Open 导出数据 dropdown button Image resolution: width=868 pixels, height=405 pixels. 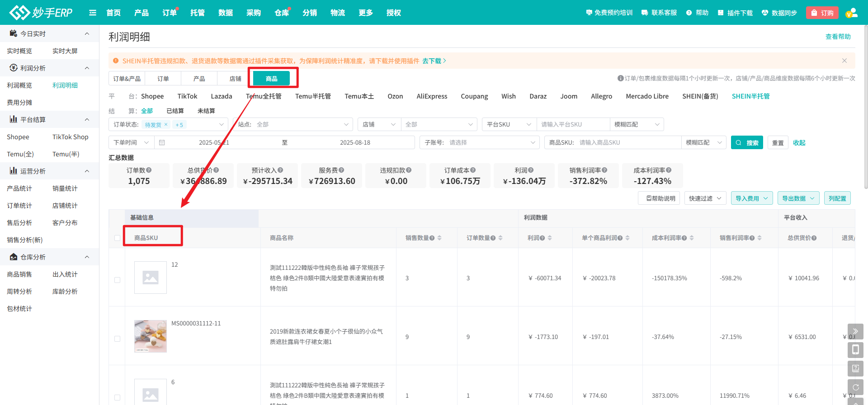[x=798, y=198]
